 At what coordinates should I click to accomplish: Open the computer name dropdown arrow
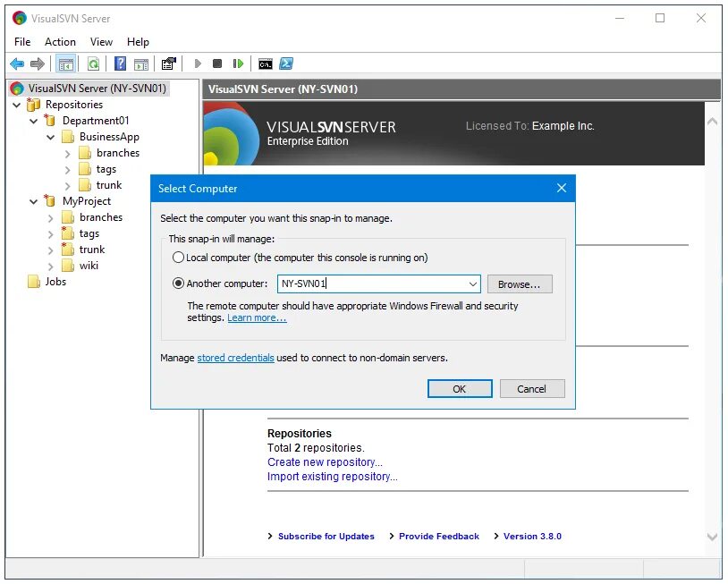point(473,284)
